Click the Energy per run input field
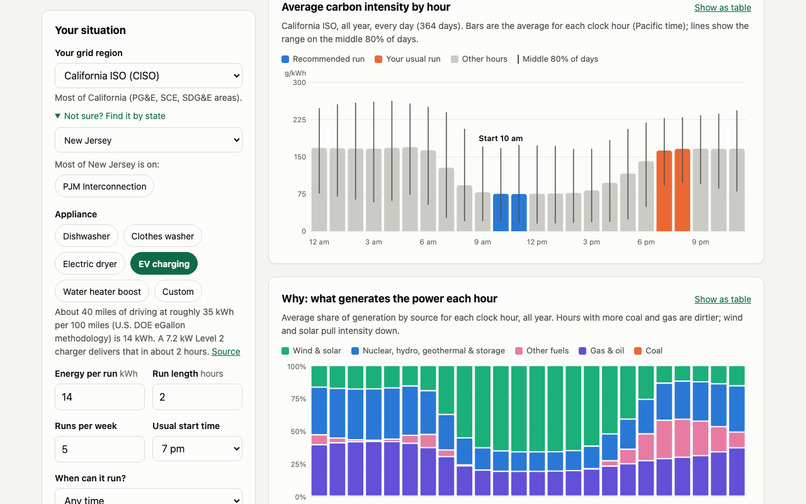The width and height of the screenshot is (806, 504). pos(100,397)
